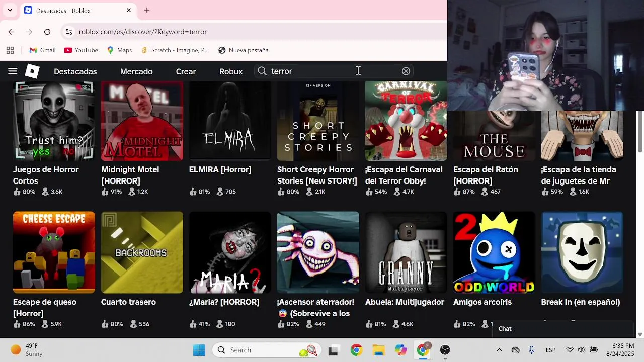Viewport: 644px width, 362px height.
Task: Open the Nueva pestaña bookmark
Action: coord(244,50)
